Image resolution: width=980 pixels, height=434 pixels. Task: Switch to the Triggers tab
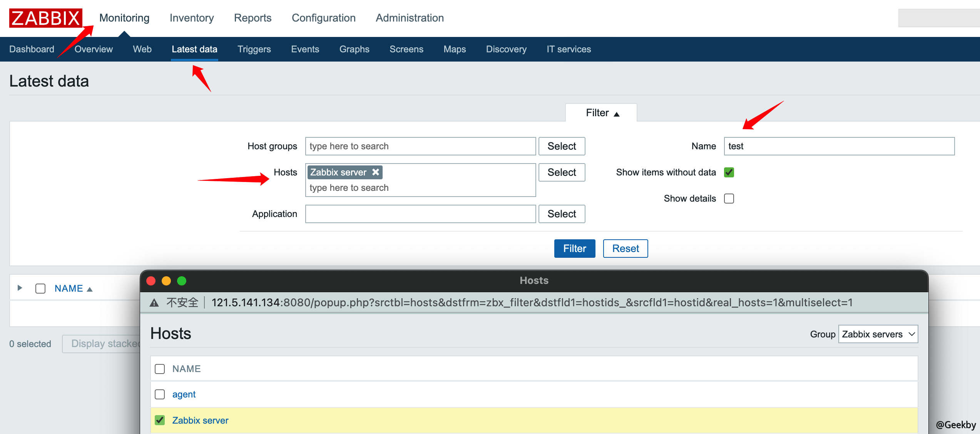click(254, 49)
